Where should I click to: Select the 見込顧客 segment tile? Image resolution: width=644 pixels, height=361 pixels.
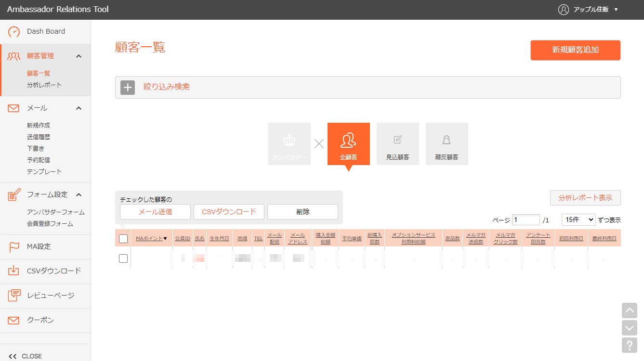(x=398, y=144)
